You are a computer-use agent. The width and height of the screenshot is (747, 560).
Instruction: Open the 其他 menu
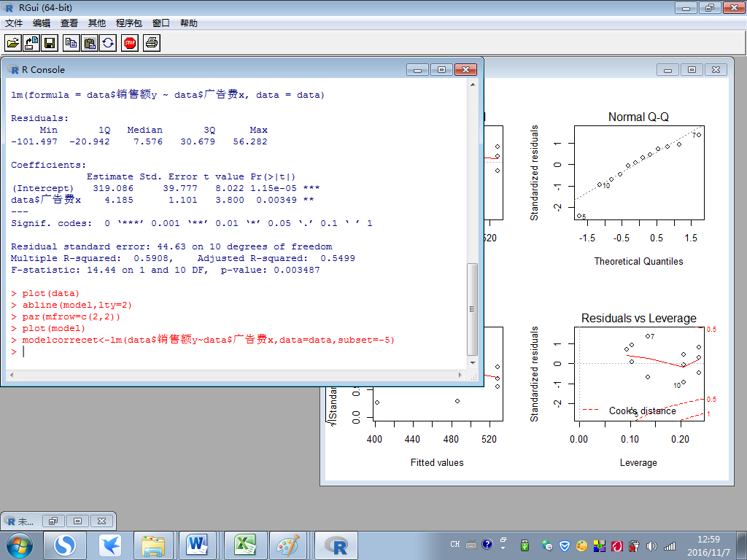click(x=97, y=23)
